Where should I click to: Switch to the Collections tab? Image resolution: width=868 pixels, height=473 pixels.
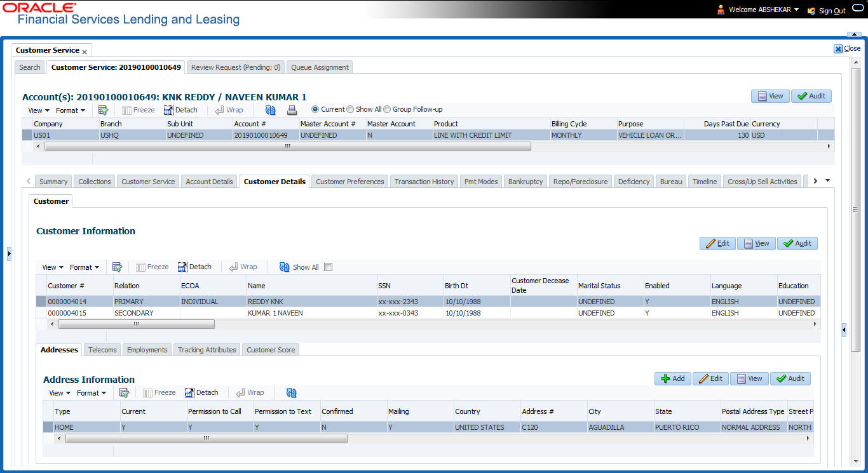tap(95, 182)
